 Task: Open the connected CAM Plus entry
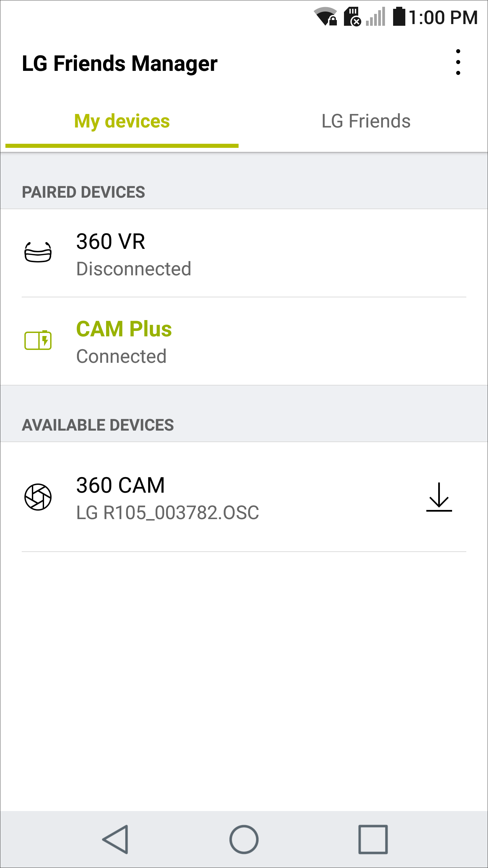pos(244,341)
